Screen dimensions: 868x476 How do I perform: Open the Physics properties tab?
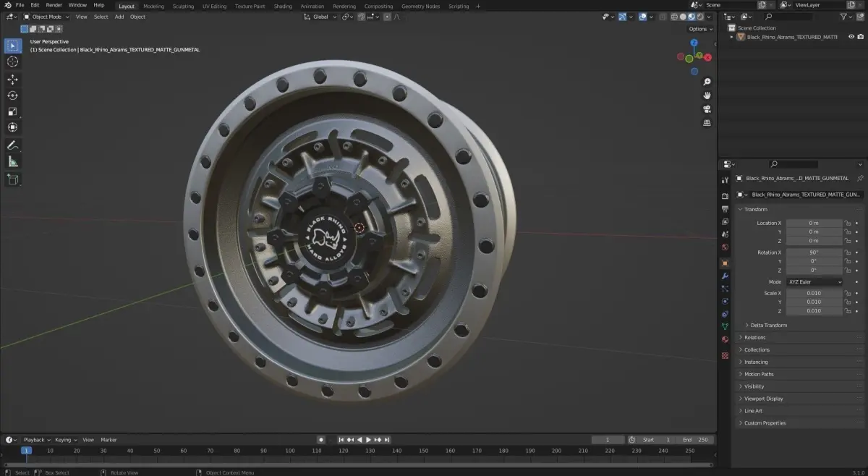coord(725,302)
